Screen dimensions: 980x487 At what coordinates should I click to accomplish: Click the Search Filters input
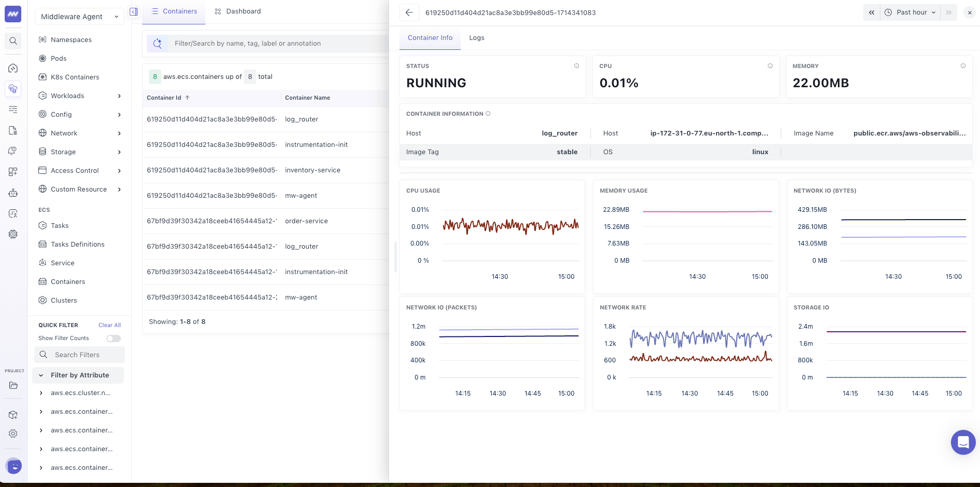tap(80, 355)
